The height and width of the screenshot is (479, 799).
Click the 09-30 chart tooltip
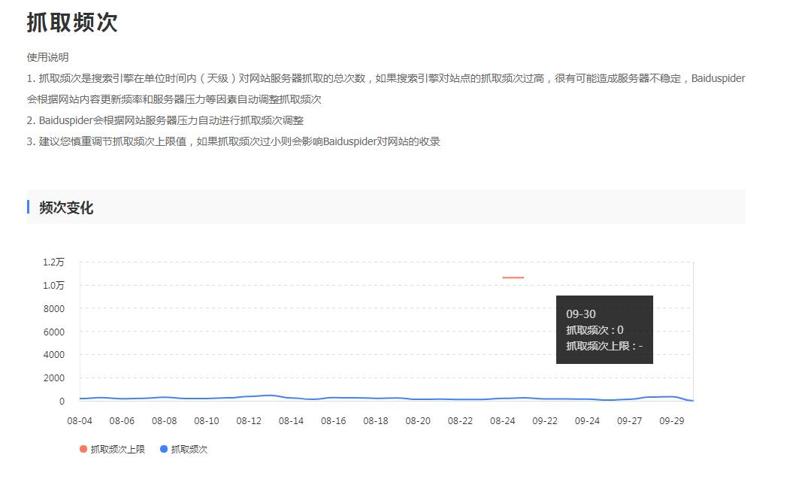pyautogui.click(x=604, y=330)
